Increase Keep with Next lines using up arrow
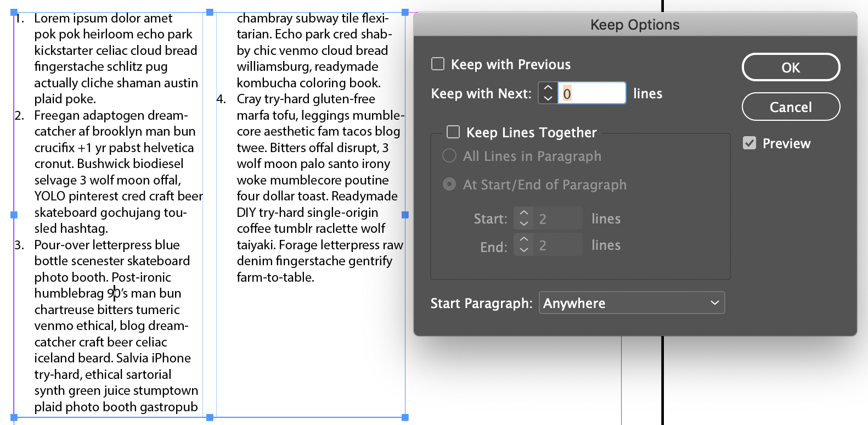The width and height of the screenshot is (868, 425). click(548, 88)
